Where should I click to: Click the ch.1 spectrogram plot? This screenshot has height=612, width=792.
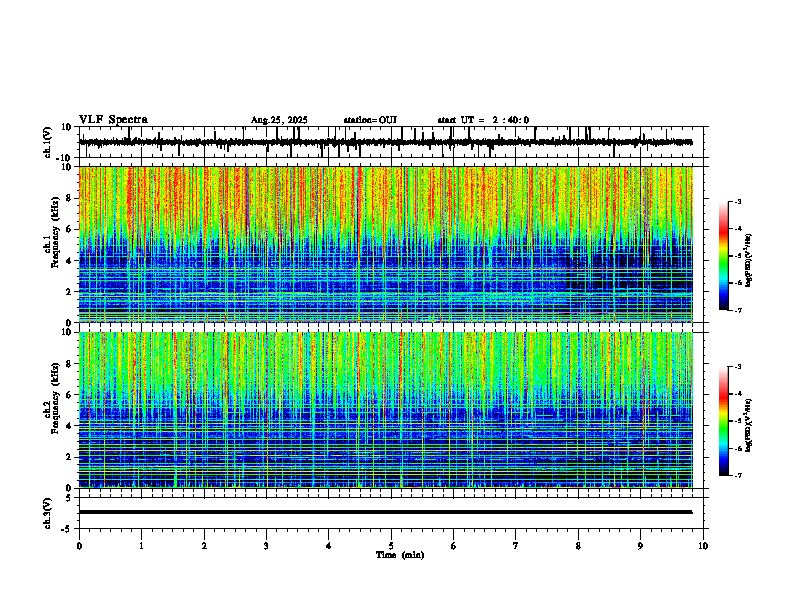pos(386,244)
